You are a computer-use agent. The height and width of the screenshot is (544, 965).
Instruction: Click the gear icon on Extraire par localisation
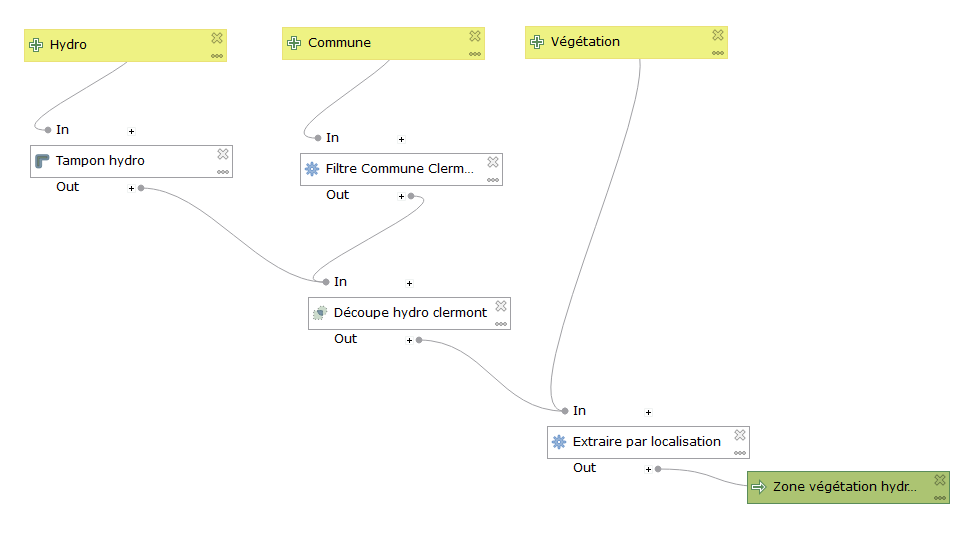(559, 442)
